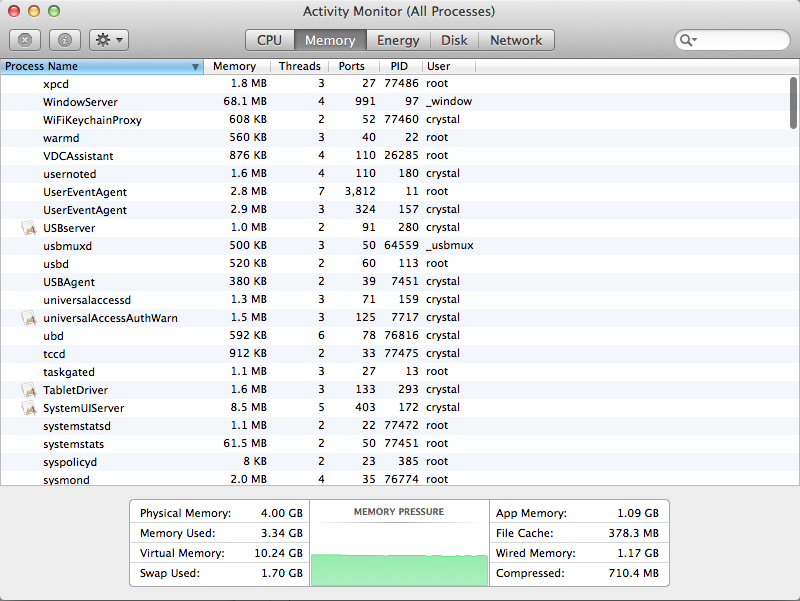Select the SystemUIServer process name

[x=84, y=408]
